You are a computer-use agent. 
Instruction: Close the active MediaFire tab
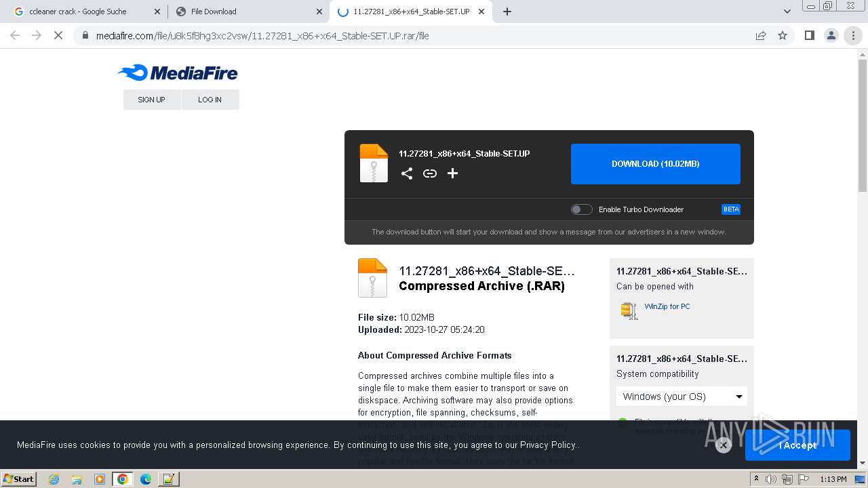482,12
